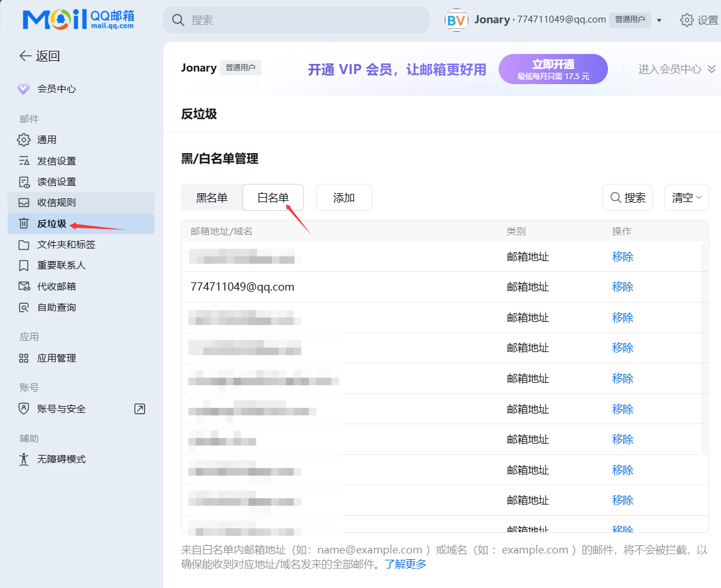
Task: Click the 文件夹和标签 folder icon
Action: [x=23, y=245]
